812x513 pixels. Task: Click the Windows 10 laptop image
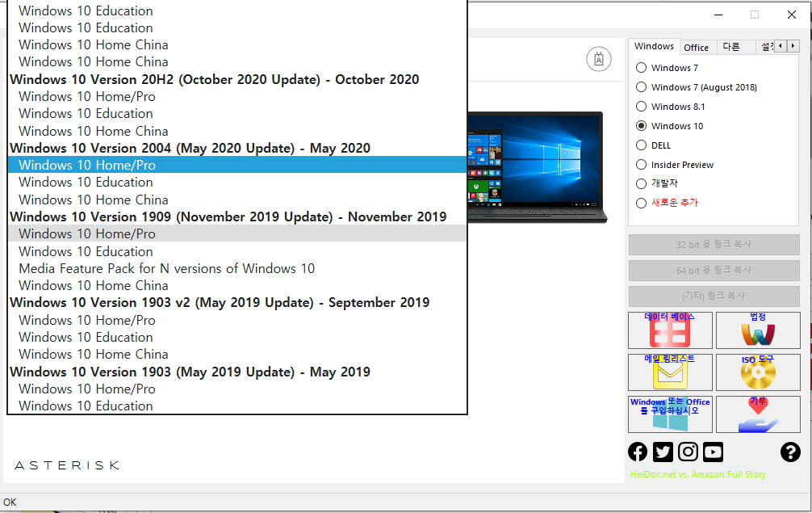click(x=537, y=167)
